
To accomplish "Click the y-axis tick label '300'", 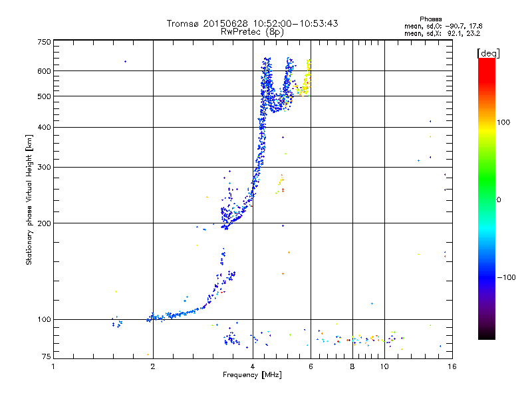I will point(44,168).
